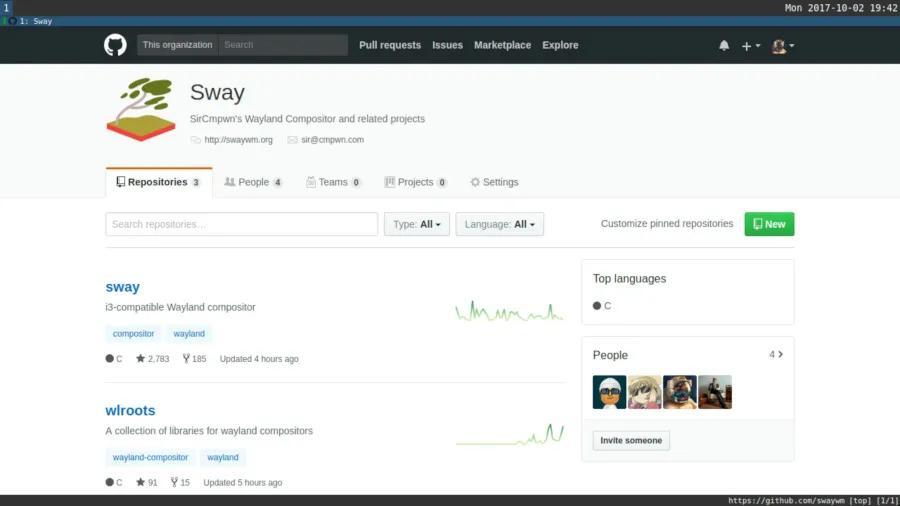This screenshot has height=506, width=900.
Task: Open Marketplace in top nav
Action: (x=502, y=45)
